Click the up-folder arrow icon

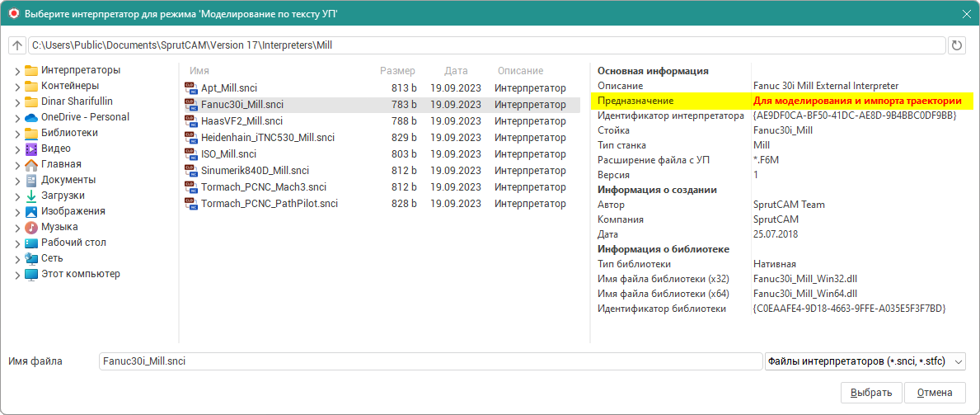(17, 45)
